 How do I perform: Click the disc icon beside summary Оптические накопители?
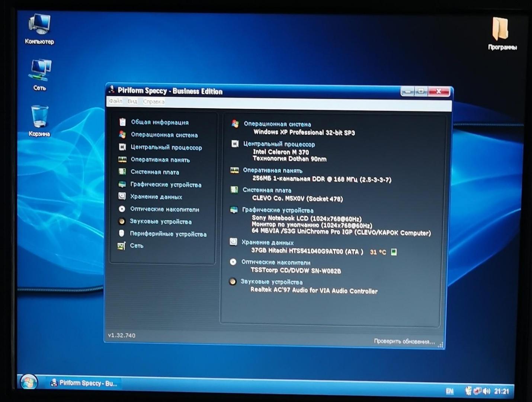(233, 262)
